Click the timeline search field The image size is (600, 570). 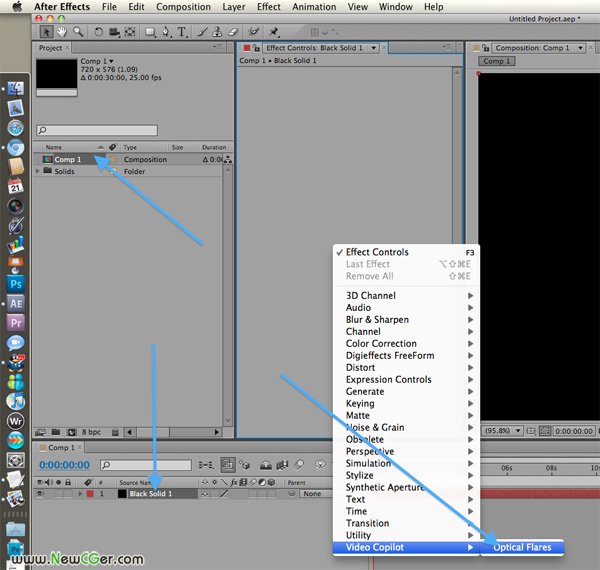tap(146, 465)
